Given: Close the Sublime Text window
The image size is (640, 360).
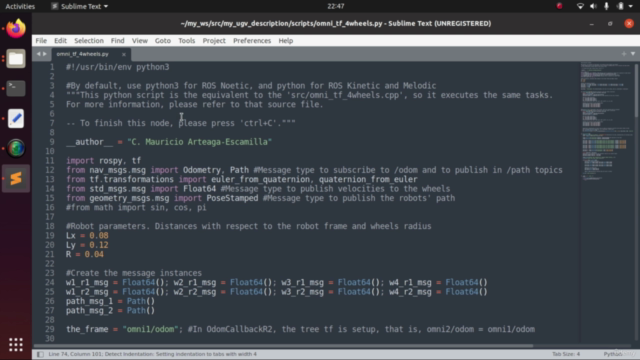Looking at the screenshot, I should (x=629, y=24).
